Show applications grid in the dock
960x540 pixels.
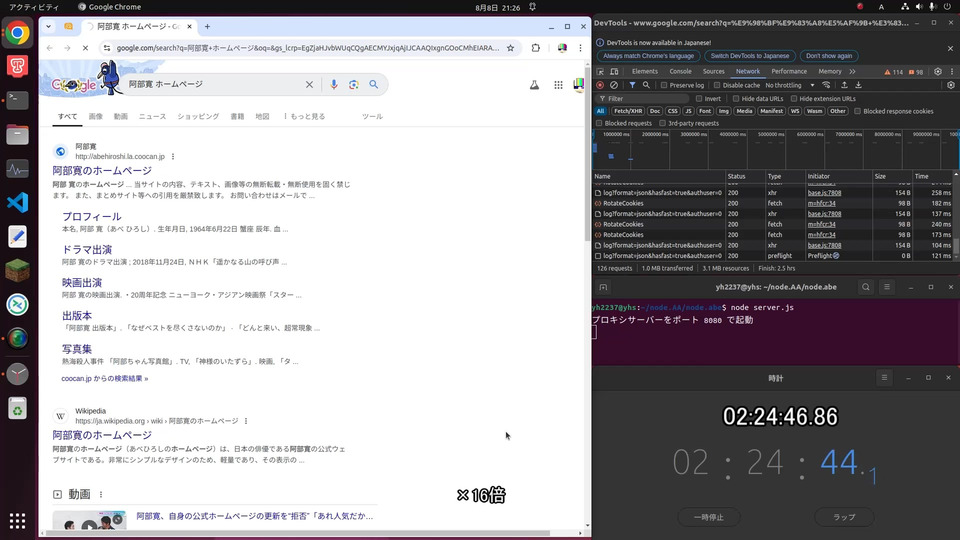17,521
